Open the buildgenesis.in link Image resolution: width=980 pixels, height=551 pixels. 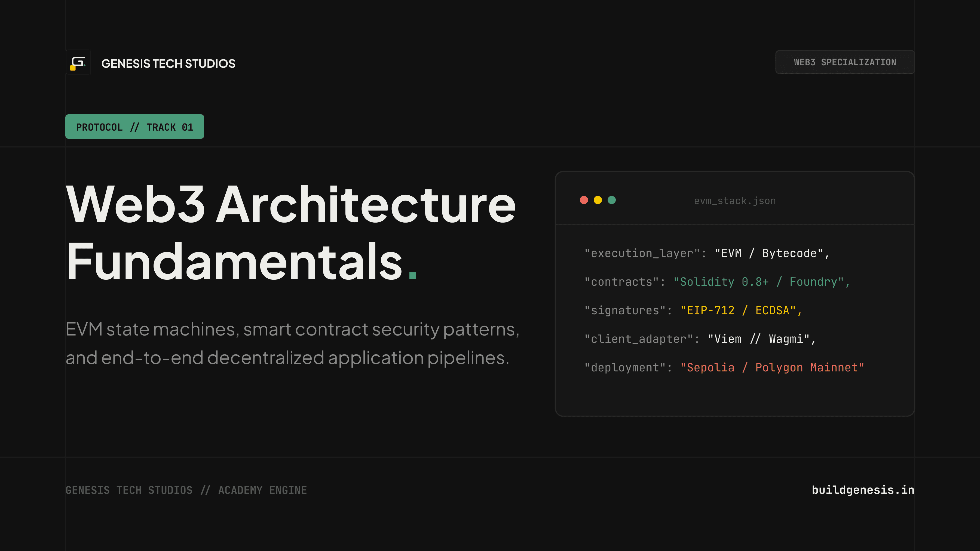863,490
